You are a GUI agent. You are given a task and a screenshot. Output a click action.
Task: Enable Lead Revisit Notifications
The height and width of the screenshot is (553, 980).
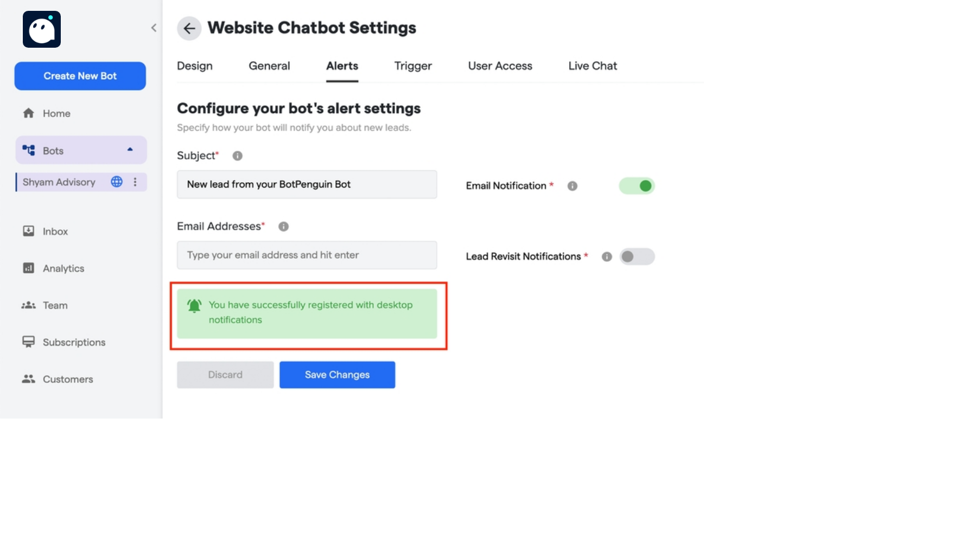coord(637,256)
